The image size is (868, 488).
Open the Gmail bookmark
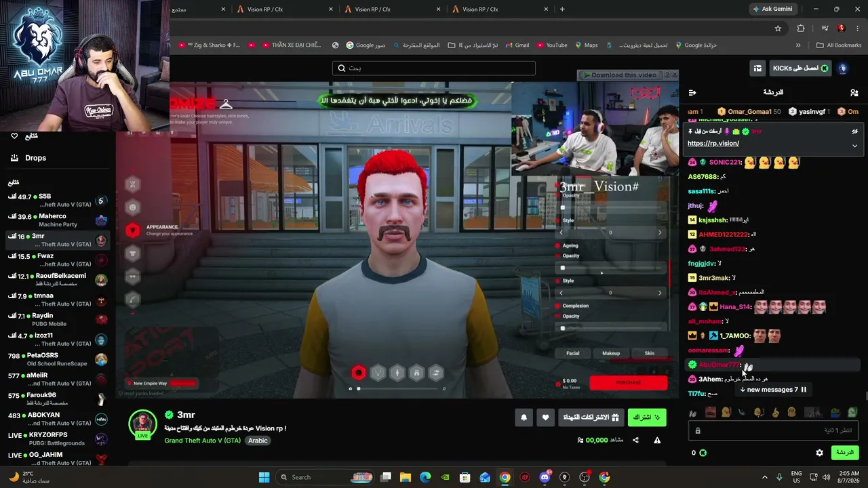[516, 45]
